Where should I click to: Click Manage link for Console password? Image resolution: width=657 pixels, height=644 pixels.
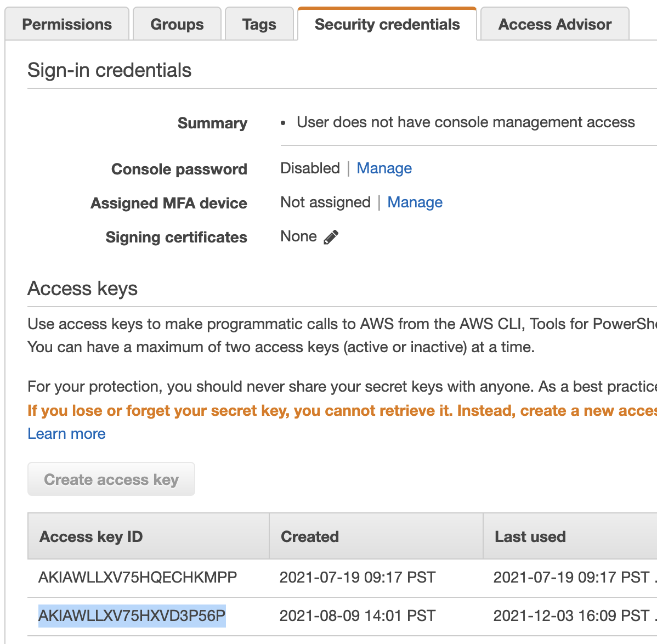coord(384,168)
